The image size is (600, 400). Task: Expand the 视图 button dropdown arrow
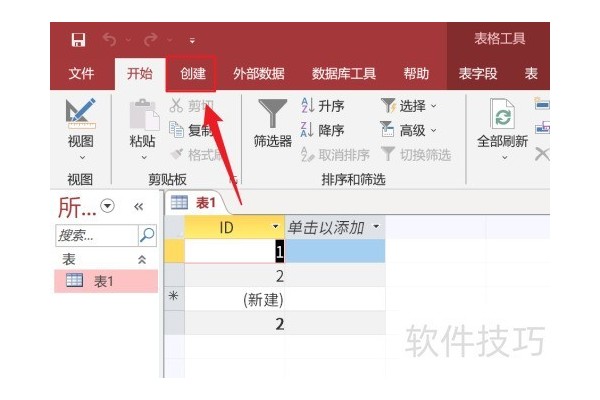pos(82,157)
